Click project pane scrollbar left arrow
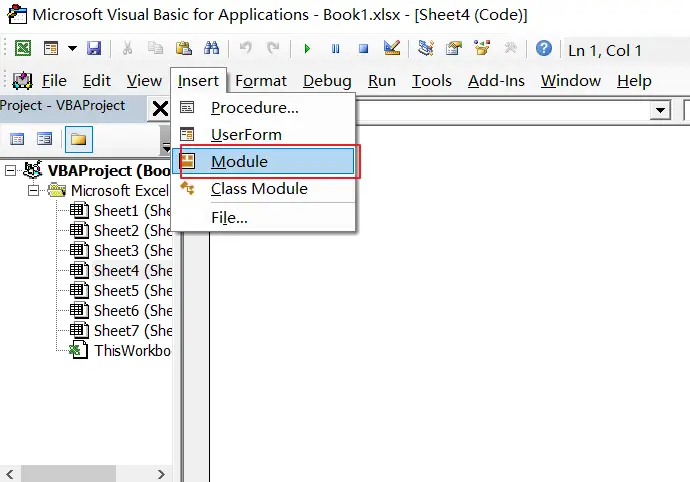Image resolution: width=690 pixels, height=482 pixels. click(x=10, y=474)
